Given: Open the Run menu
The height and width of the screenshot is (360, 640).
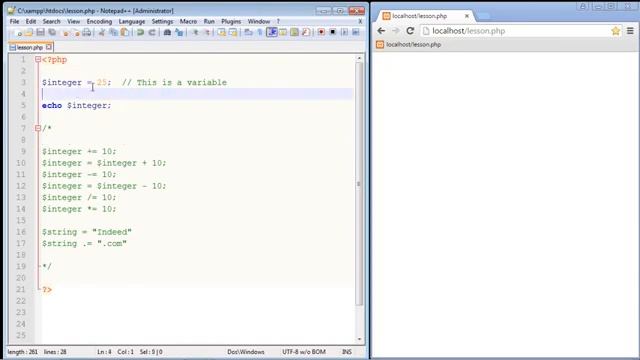Looking at the screenshot, I should coord(209,21).
